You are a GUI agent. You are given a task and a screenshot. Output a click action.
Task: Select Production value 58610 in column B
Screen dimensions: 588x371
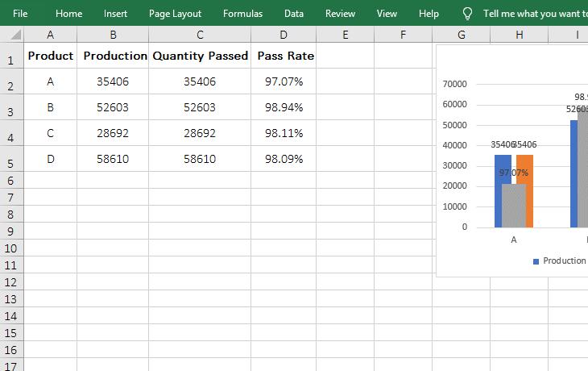[113, 159]
